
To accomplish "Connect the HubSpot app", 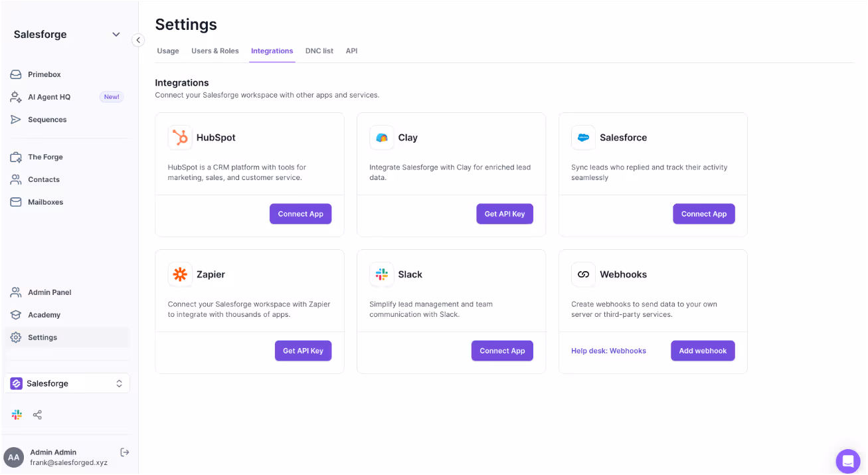I will click(x=301, y=214).
